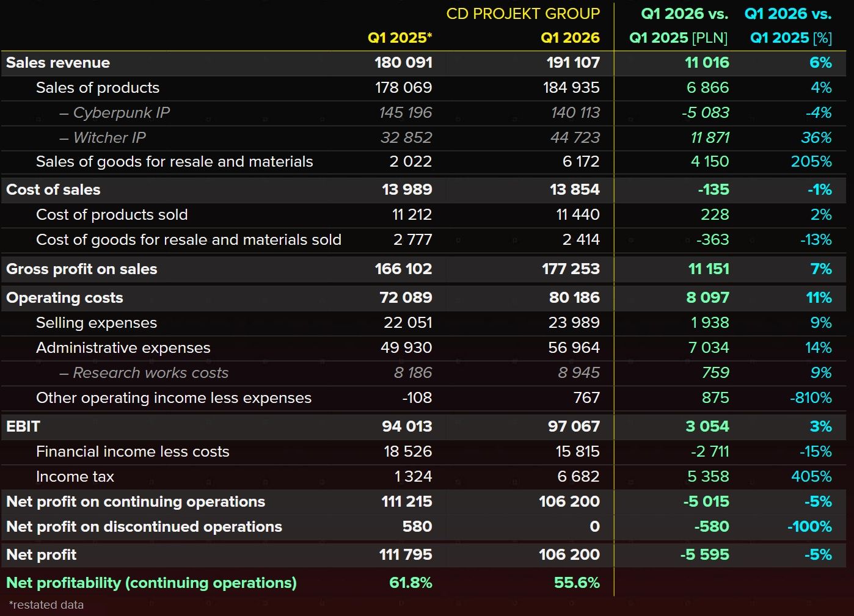Click Sales revenue Q1 2025 value 180 091
This screenshot has width=854, height=616.
tap(403, 63)
